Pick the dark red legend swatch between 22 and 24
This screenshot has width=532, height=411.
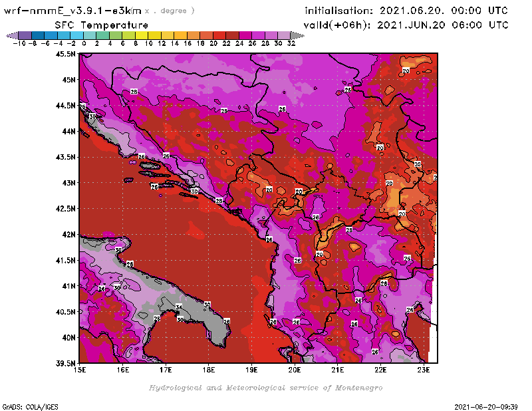pyautogui.click(x=232, y=35)
